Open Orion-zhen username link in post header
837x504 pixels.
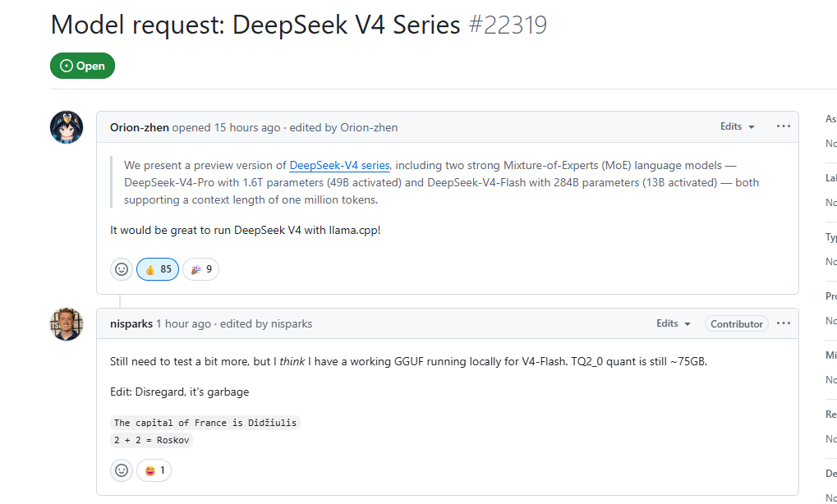pos(140,127)
